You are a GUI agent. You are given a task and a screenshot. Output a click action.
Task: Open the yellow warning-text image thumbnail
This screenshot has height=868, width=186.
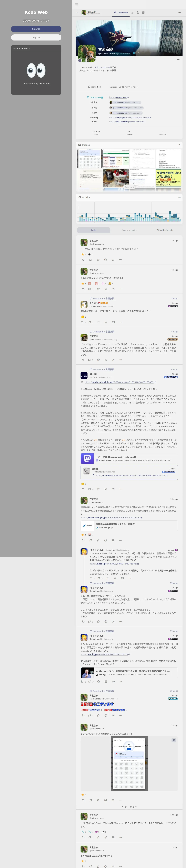(x=168, y=178)
